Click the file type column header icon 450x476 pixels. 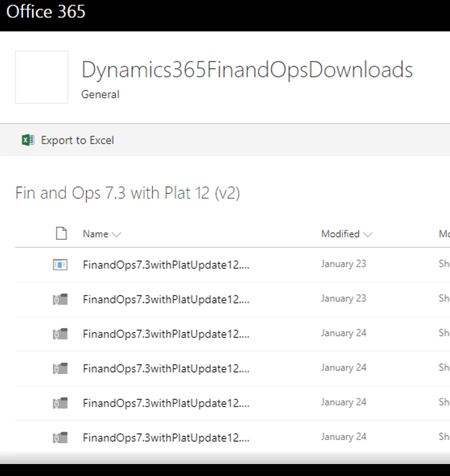tap(61, 233)
